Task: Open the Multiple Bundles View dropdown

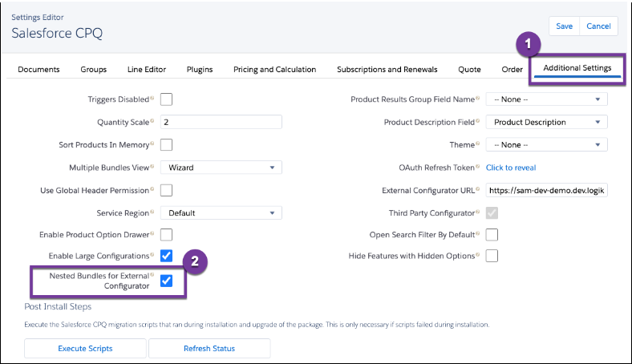Action: pos(221,168)
